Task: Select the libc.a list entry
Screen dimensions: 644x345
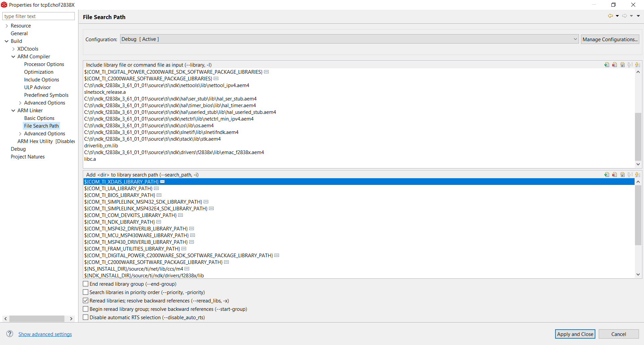Action: (x=90, y=159)
